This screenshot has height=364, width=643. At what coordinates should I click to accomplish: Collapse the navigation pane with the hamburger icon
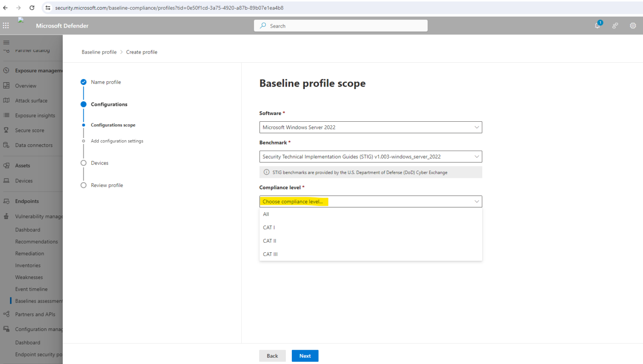tap(6, 42)
